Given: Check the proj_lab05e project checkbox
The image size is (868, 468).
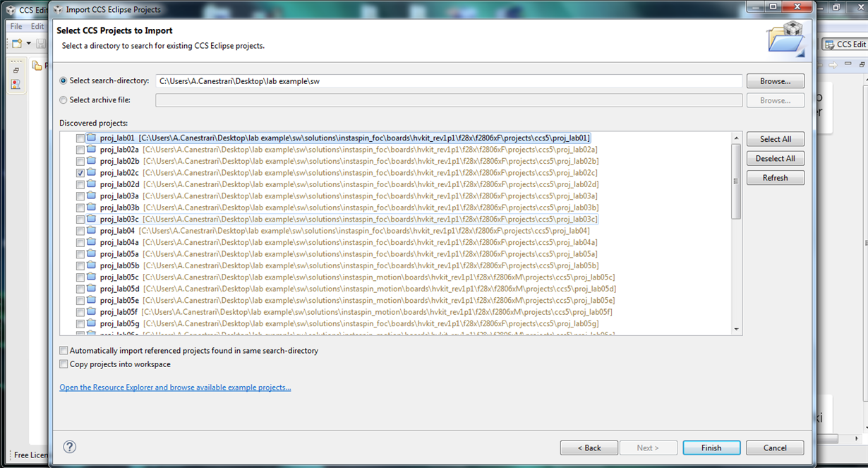Looking at the screenshot, I should [80, 300].
